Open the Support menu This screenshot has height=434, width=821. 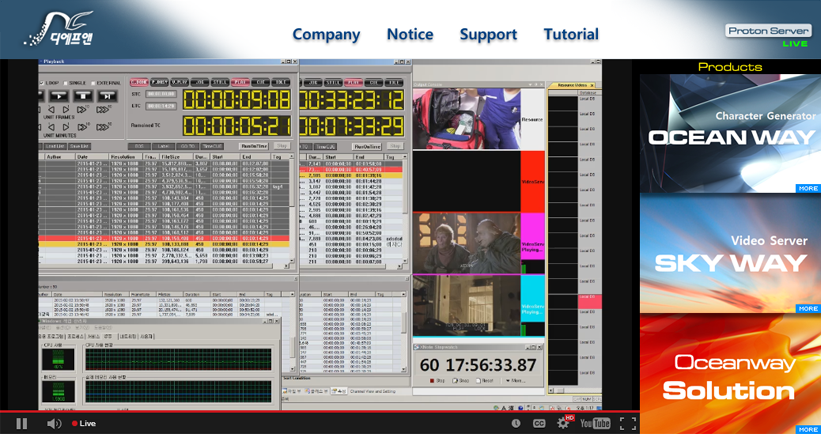point(488,35)
